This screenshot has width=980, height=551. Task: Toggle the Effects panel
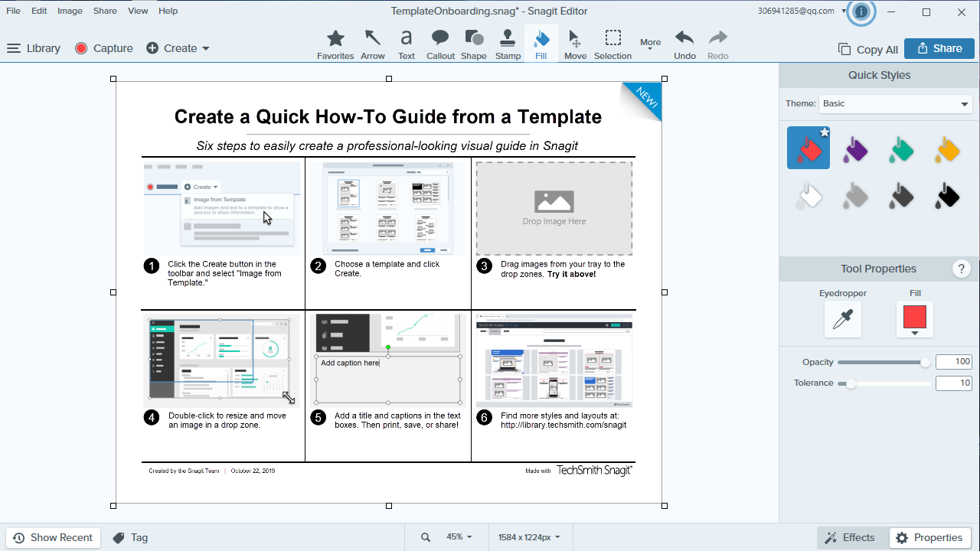click(x=850, y=537)
